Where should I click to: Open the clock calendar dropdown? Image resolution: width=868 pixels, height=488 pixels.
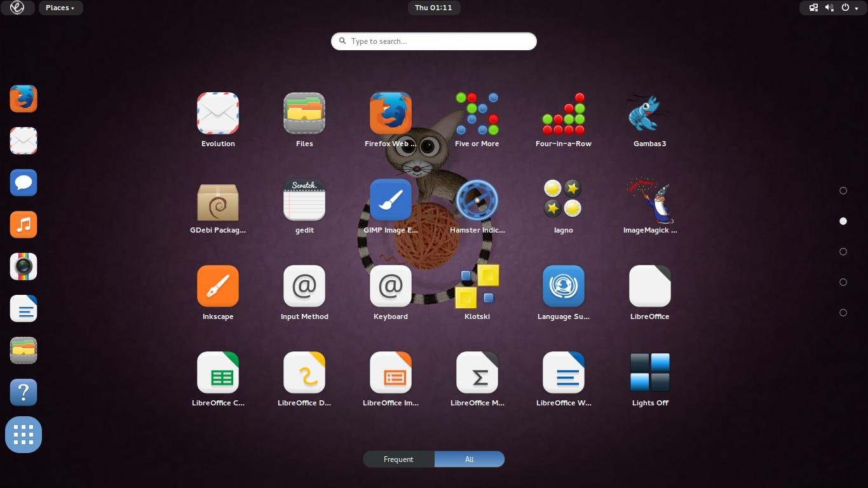433,8
